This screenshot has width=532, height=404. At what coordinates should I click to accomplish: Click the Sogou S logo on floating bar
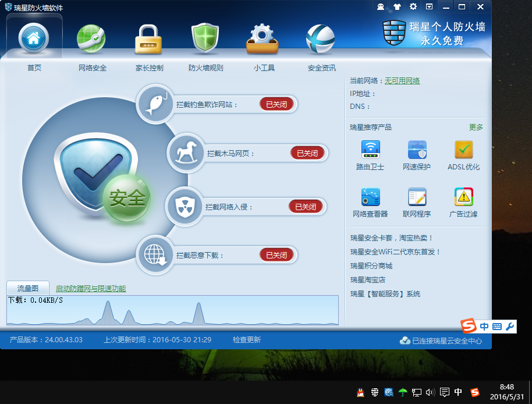tap(469, 326)
